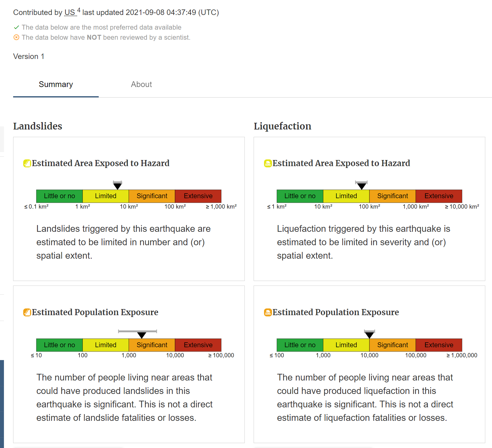The image size is (492, 448).
Task: Click the superscript 4 footnote reference
Action: pos(79,10)
